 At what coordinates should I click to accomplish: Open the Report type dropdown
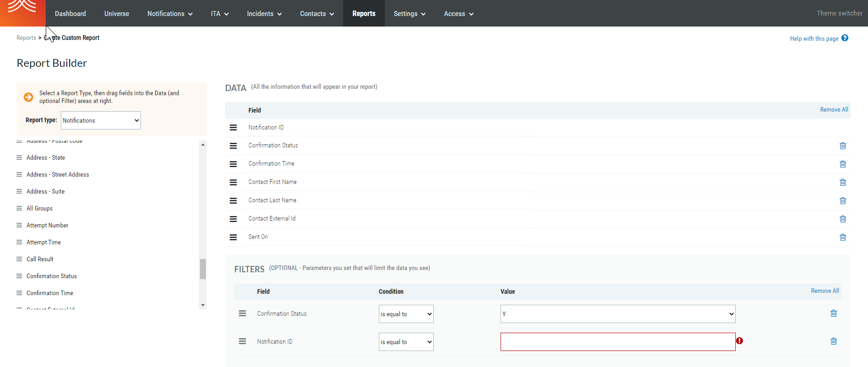coord(101,120)
